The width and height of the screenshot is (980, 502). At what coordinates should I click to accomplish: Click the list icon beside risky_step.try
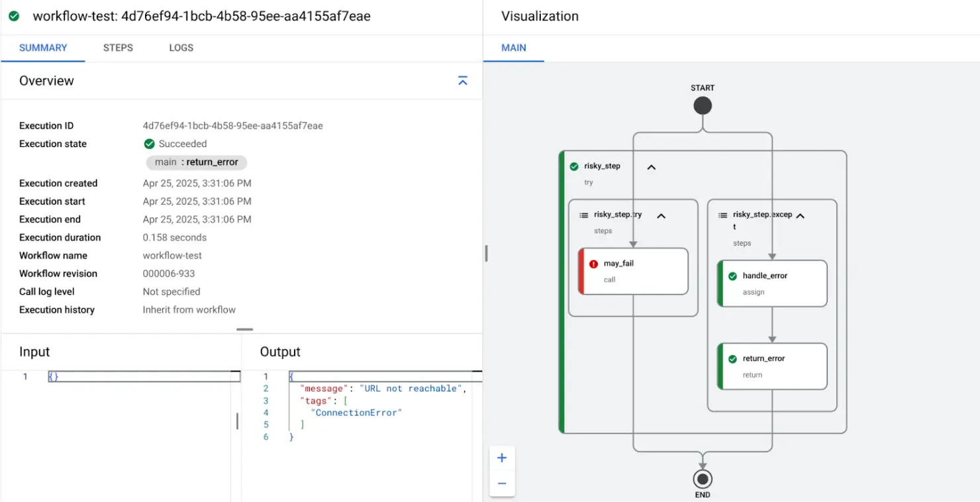[584, 215]
